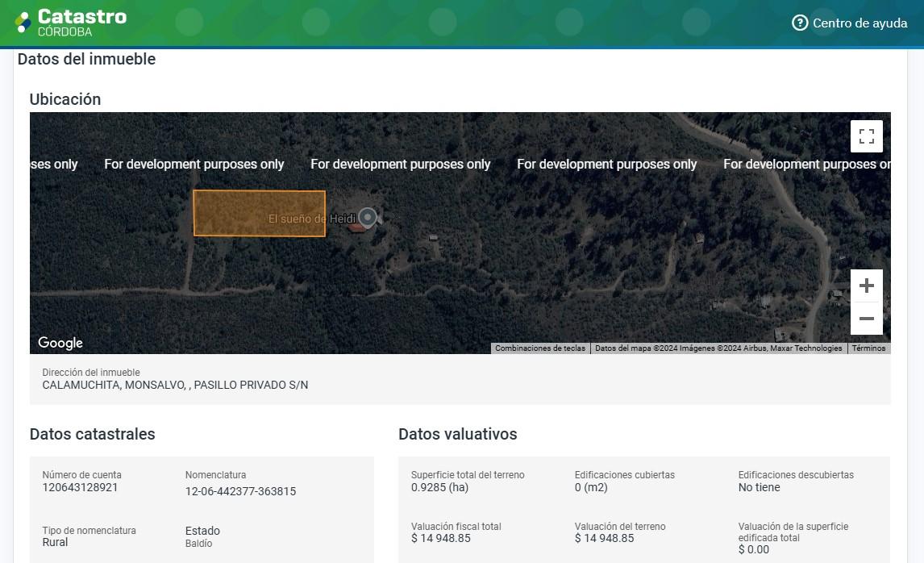The image size is (924, 563).
Task: Click the Dirección del inmueble label
Action: click(91, 373)
